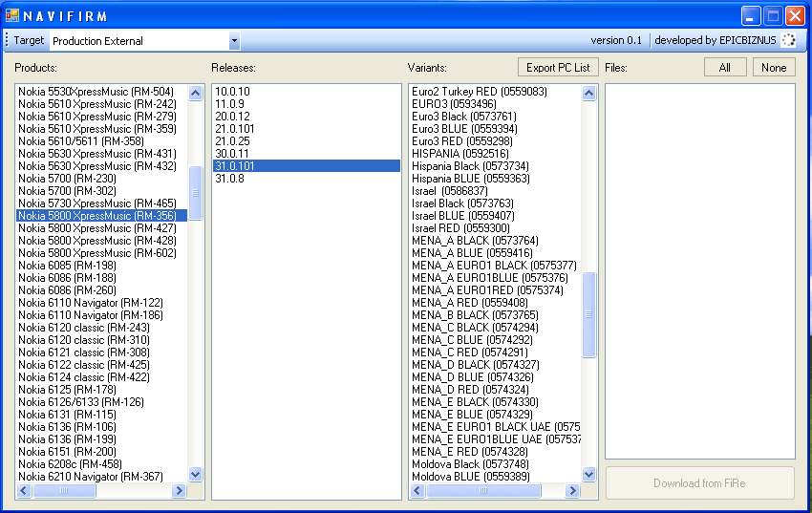Select Nokia 6210 Navigator (RM-367)
The height and width of the screenshot is (513, 812).
(x=102, y=477)
